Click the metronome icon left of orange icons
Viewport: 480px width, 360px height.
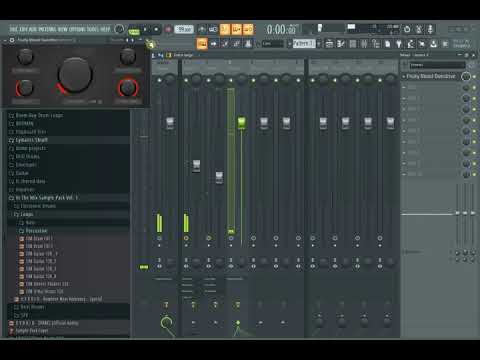pyautogui.click(x=202, y=29)
